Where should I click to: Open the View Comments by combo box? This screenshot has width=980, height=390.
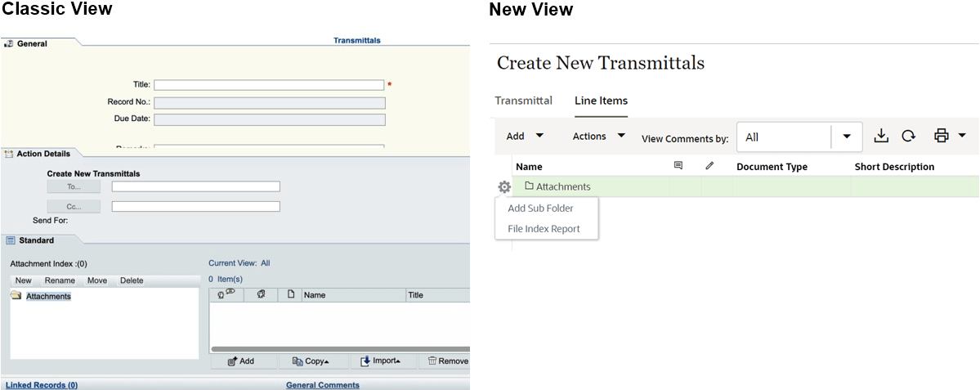click(x=799, y=137)
